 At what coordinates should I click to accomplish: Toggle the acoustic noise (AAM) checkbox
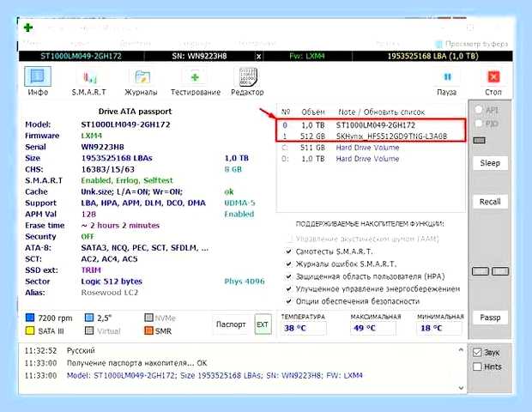click(x=290, y=239)
